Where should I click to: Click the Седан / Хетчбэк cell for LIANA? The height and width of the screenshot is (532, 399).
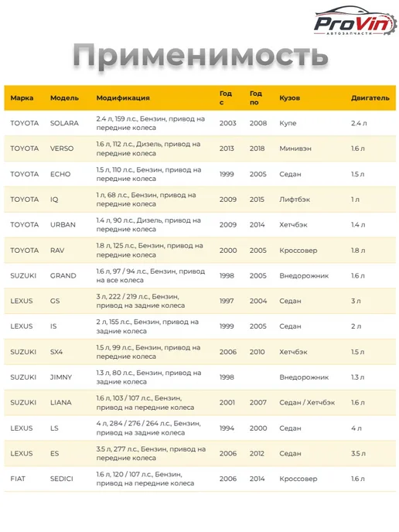coord(307,403)
